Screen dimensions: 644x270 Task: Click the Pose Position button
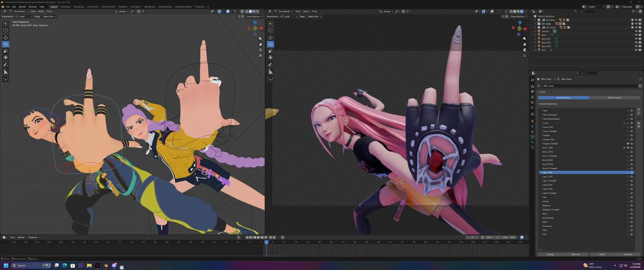(x=563, y=97)
